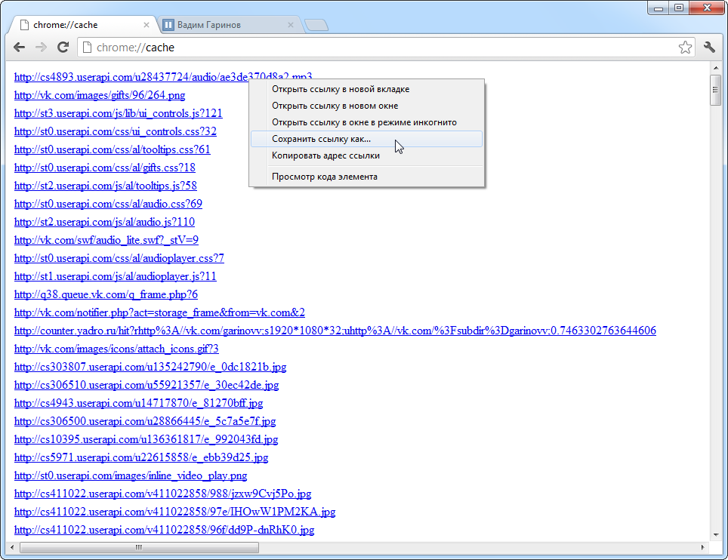728x560 pixels.
Task: Click the page icon in address bar
Action: tap(86, 48)
